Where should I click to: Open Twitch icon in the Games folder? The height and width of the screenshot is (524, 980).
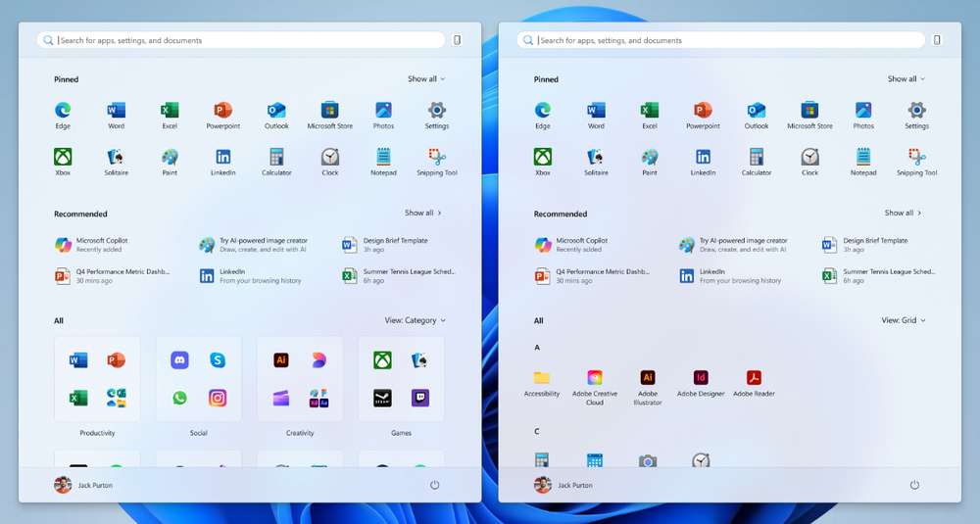420,398
